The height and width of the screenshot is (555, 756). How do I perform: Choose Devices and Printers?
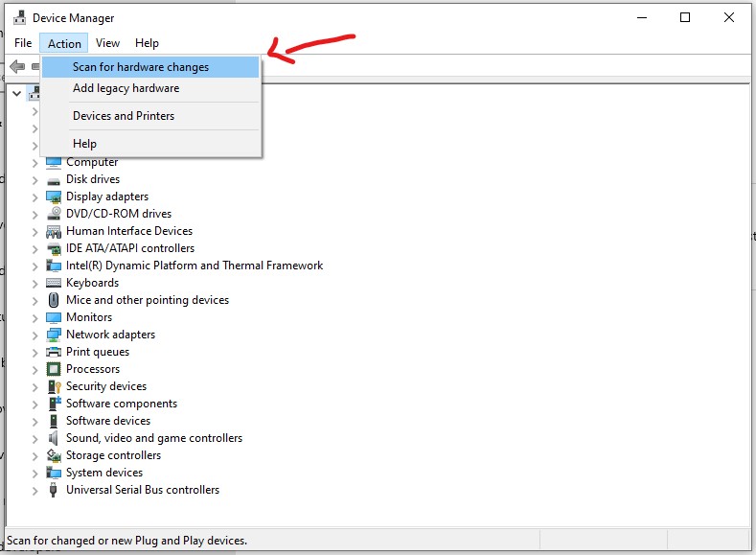click(x=150, y=116)
